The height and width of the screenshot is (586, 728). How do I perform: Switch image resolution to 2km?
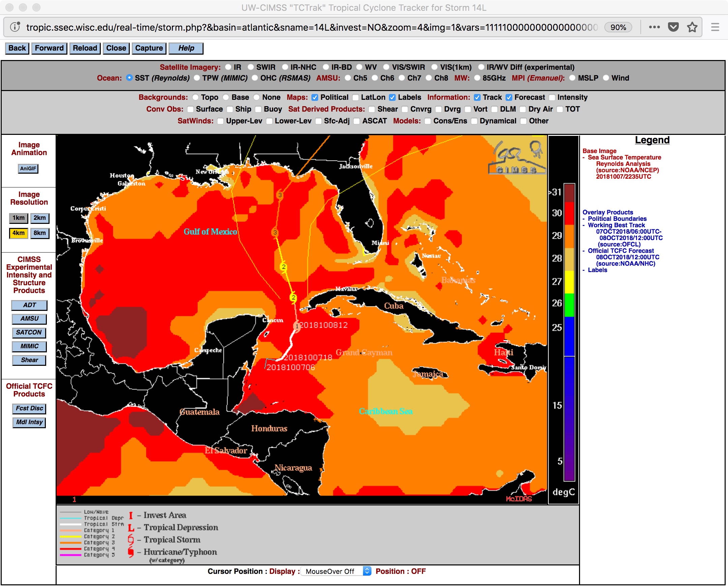click(x=40, y=218)
